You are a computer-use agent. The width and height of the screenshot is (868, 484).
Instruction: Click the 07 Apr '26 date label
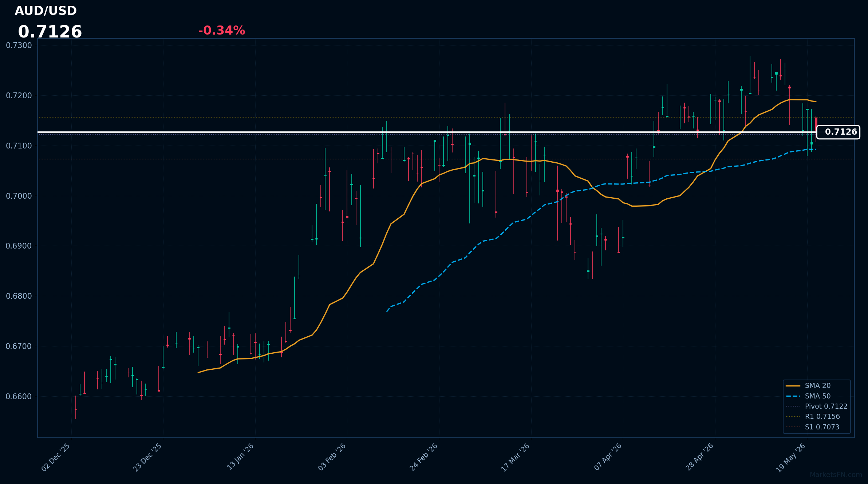608,457
